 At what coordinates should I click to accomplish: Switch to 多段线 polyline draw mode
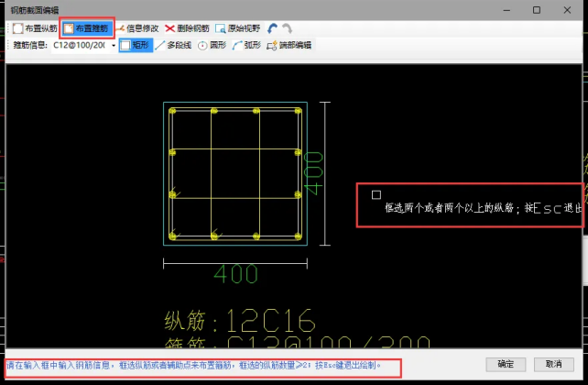pyautogui.click(x=174, y=45)
